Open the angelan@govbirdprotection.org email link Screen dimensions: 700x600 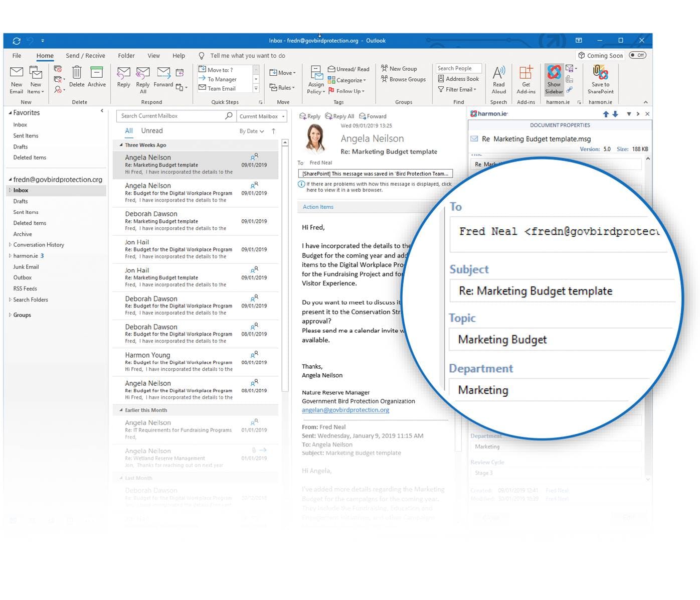(x=345, y=410)
